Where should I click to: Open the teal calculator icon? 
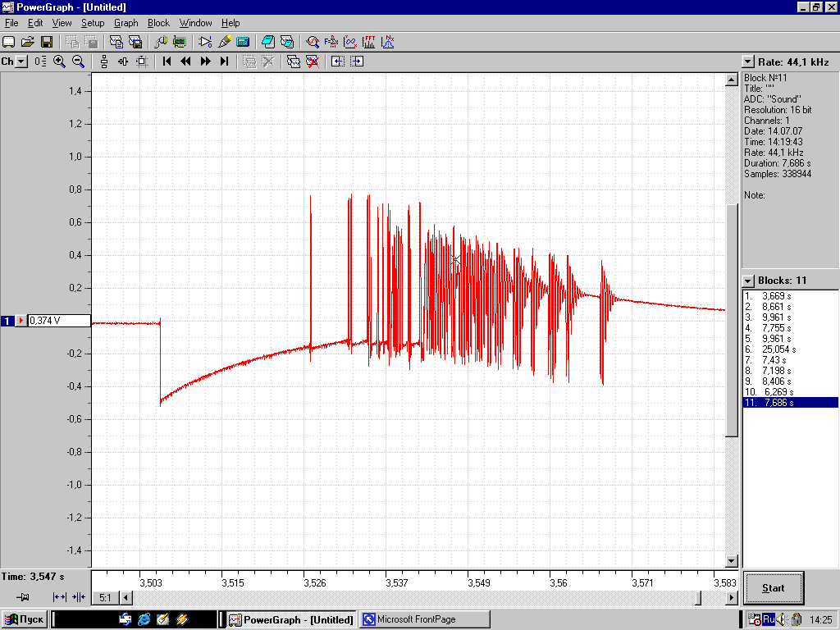[x=243, y=42]
